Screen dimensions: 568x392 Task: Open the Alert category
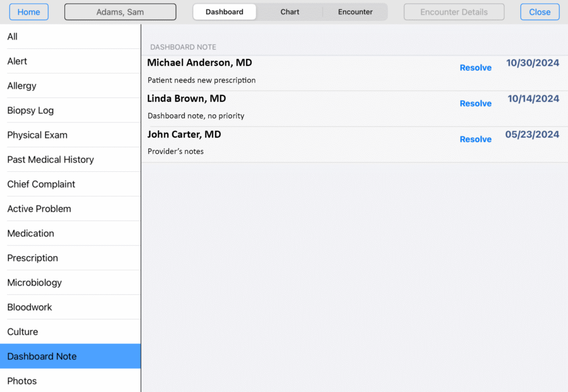click(70, 61)
